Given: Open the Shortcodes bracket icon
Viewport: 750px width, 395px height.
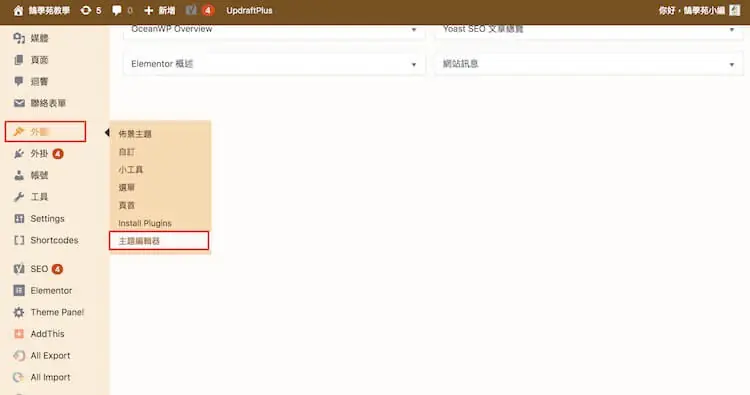Looking at the screenshot, I should point(19,240).
